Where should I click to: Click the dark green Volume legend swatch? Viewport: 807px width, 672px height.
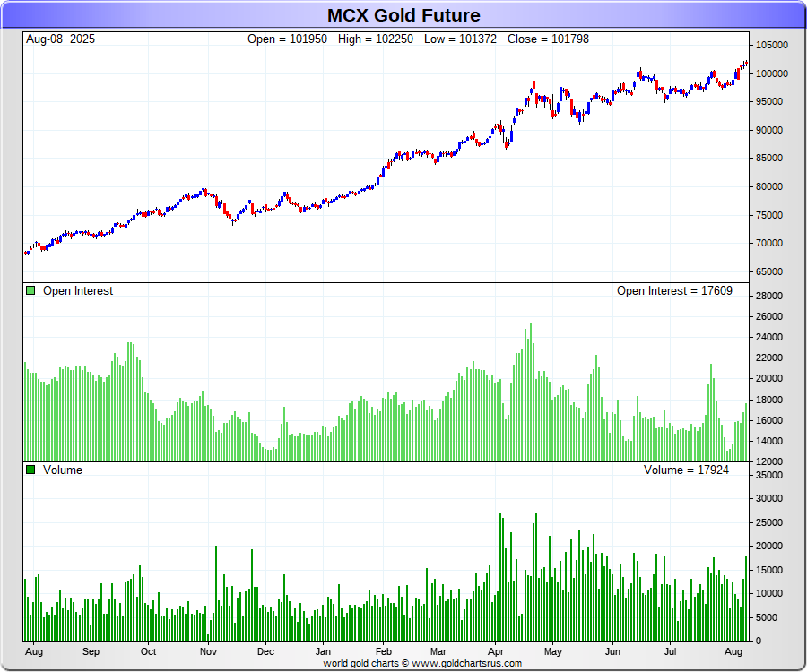[x=30, y=470]
